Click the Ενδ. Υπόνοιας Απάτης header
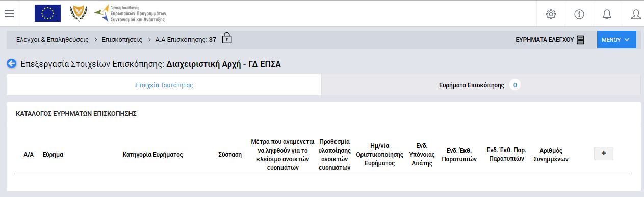 422,154
